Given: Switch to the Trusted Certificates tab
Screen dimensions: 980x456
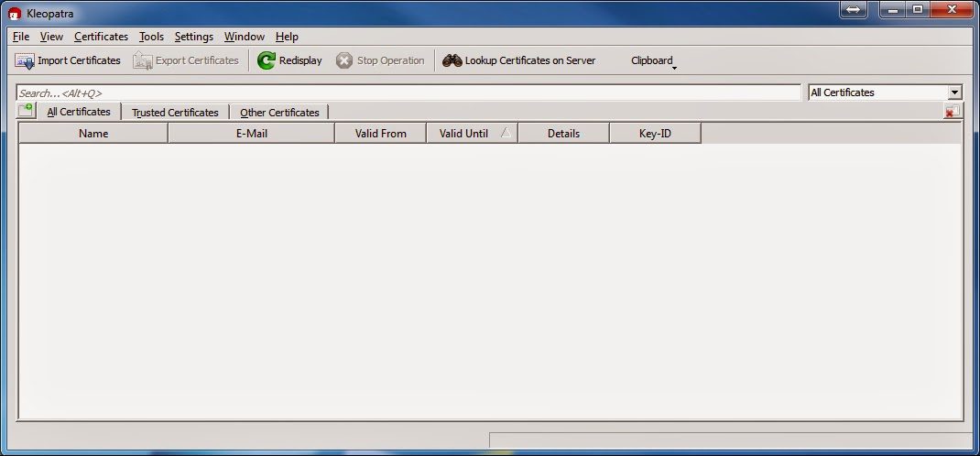Looking at the screenshot, I should pos(175,113).
